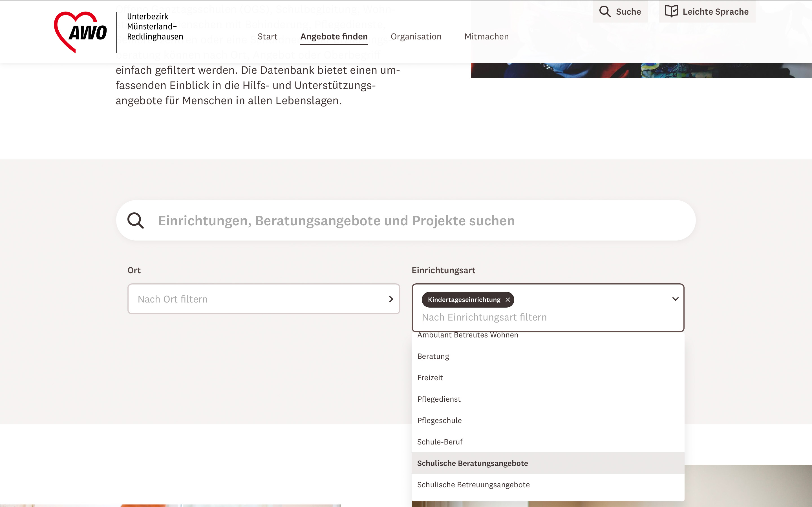Choose Freizeit as an Einrichtungsart

[x=430, y=377]
